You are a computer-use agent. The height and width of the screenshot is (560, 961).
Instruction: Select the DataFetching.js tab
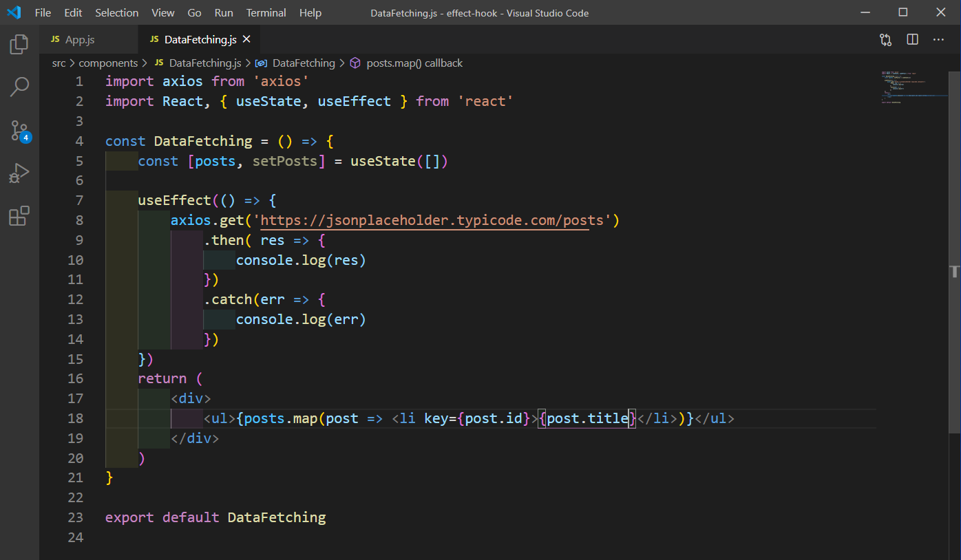(199, 40)
